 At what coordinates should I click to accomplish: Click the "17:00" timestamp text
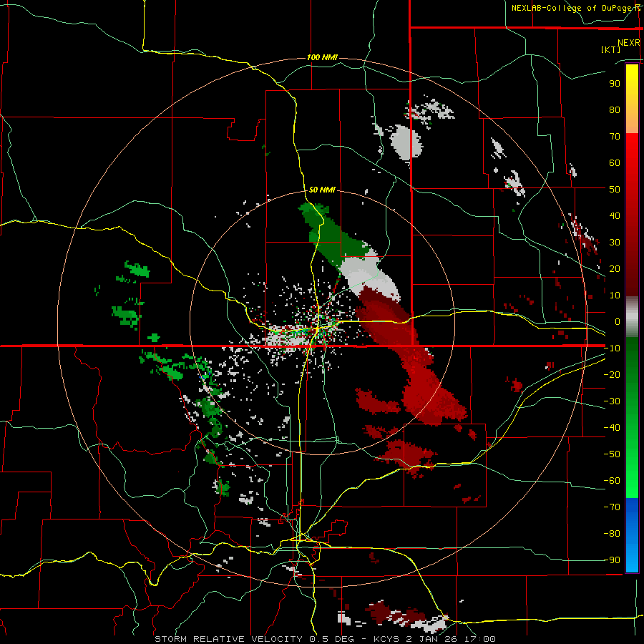click(480, 639)
